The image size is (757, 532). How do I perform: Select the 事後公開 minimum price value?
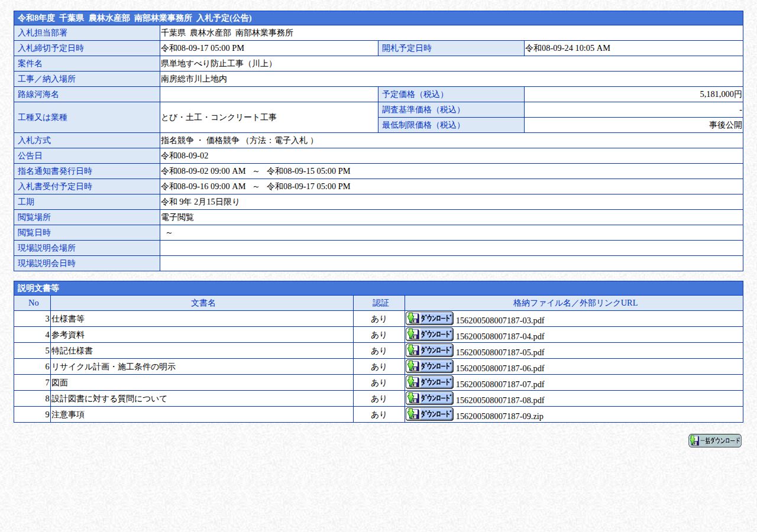726,125
